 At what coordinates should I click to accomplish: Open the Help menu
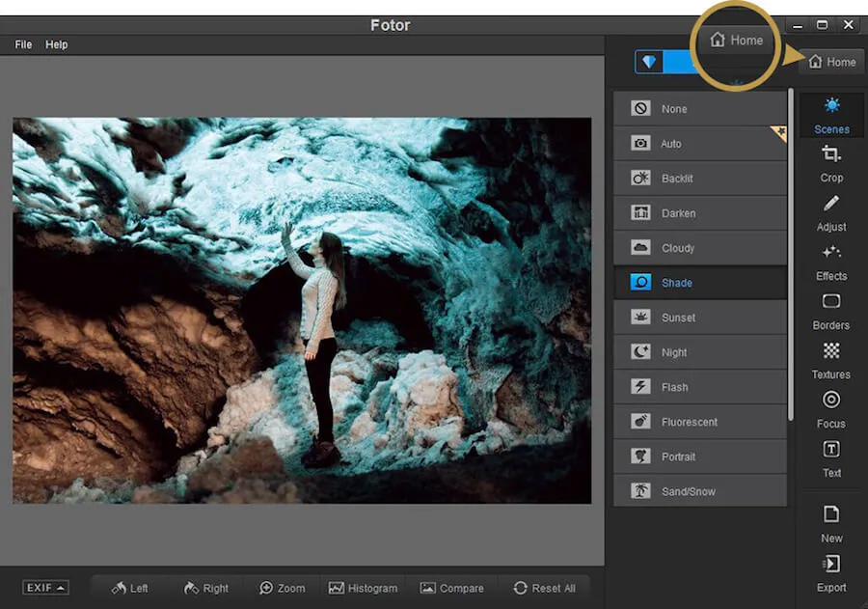pos(55,43)
